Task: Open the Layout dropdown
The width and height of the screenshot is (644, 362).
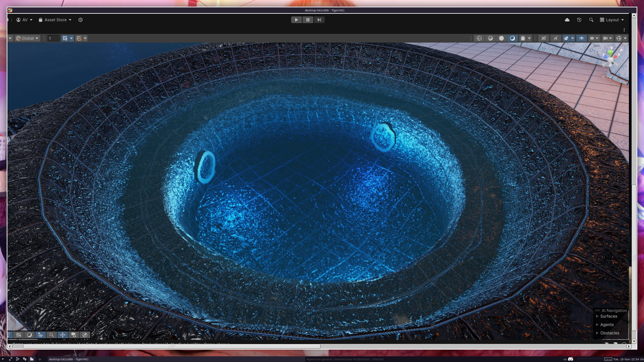Action: [x=612, y=20]
